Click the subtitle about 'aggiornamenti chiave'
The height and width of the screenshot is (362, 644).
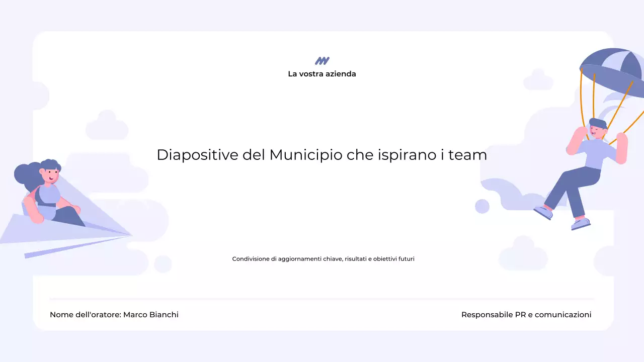coord(323,258)
